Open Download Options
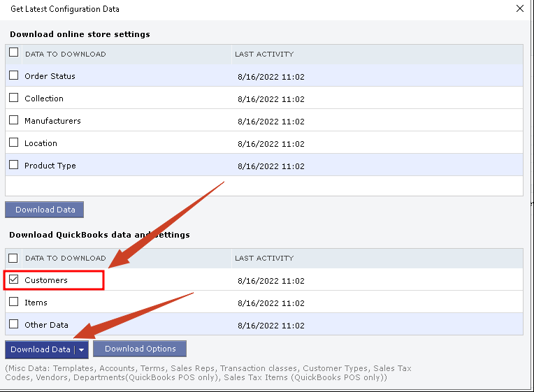Viewport: 534px width, 392px height. [140, 349]
